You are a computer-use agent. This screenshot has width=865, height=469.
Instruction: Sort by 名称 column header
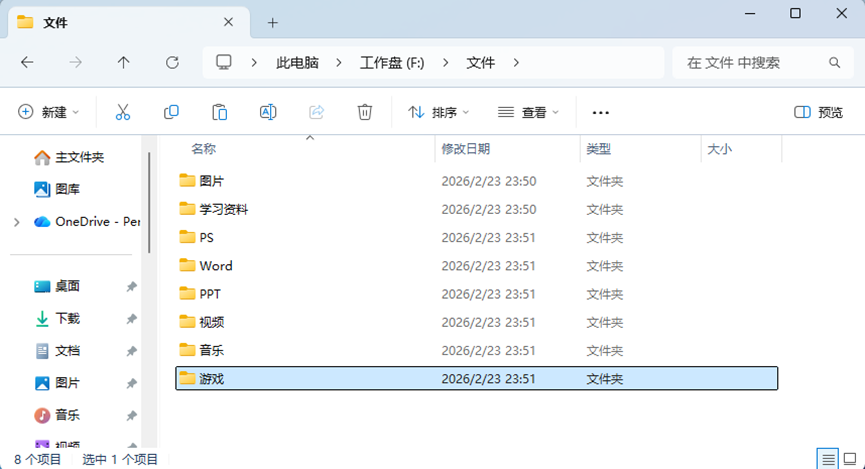[204, 148]
